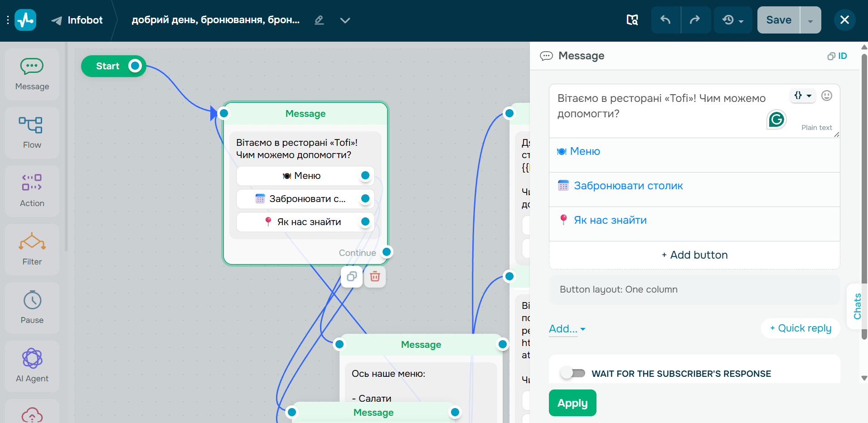This screenshot has width=868, height=423.
Task: Select the Message block in sidebar
Action: 32,74
